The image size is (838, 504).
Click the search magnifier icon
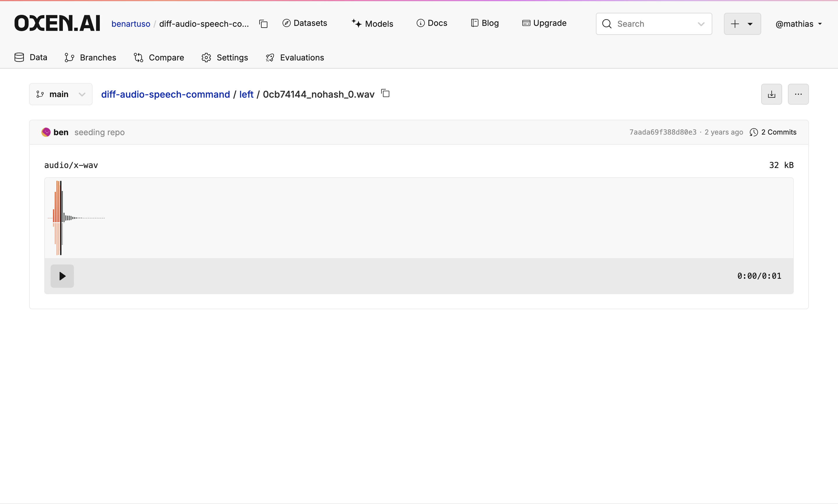pos(607,24)
